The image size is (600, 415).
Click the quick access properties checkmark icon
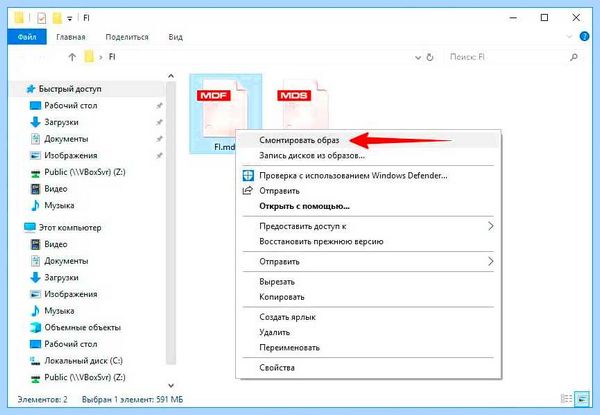pyautogui.click(x=41, y=18)
